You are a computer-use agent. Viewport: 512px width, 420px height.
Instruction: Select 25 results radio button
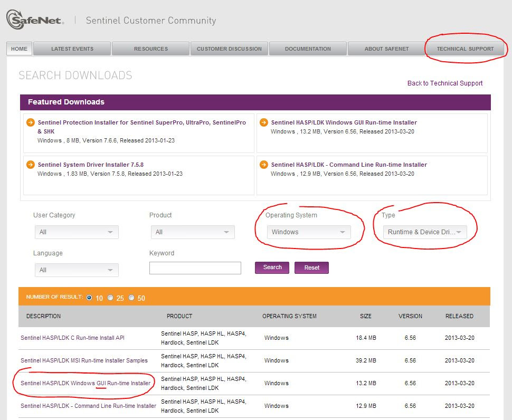[110, 298]
